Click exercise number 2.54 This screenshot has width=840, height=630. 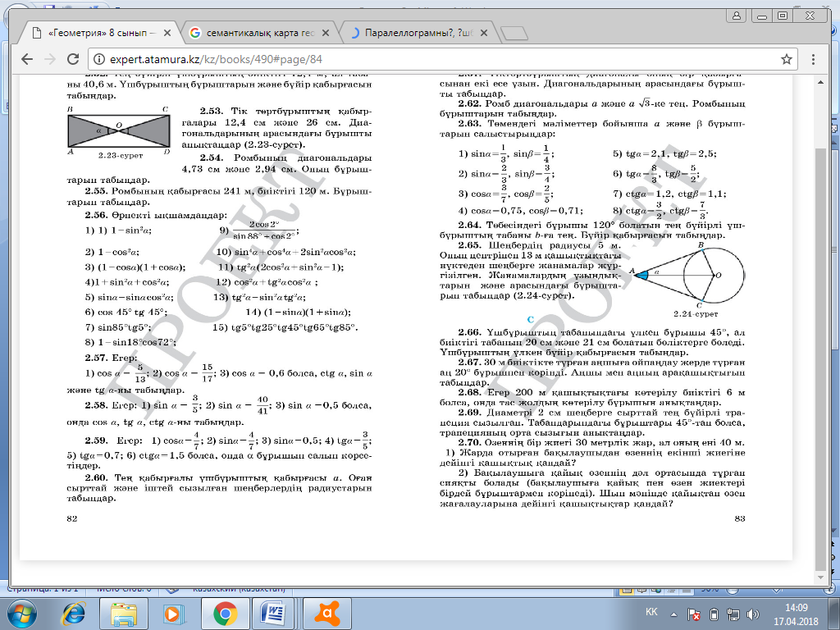(211, 158)
